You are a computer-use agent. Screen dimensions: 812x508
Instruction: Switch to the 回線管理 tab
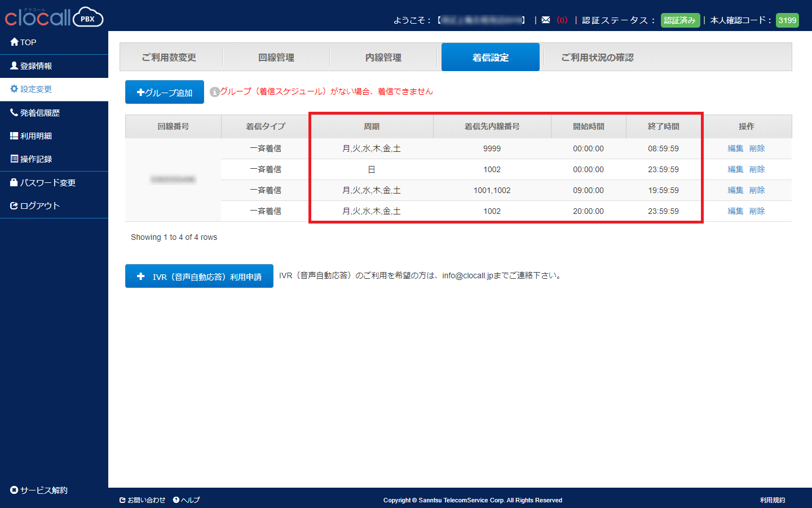276,58
